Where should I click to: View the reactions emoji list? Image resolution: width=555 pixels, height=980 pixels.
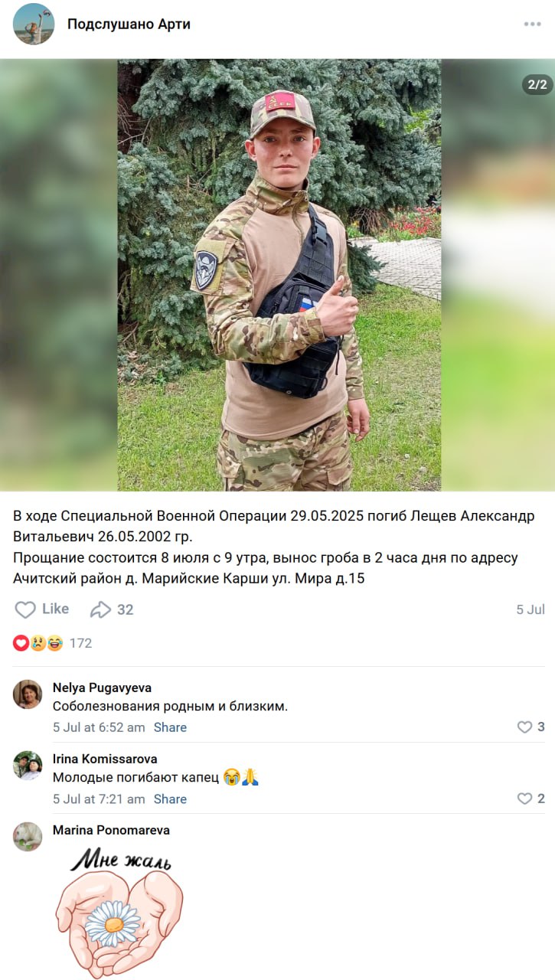click(38, 643)
